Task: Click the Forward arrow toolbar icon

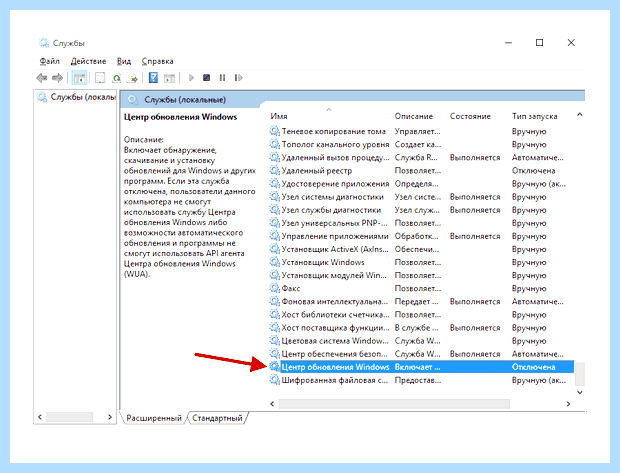Action: coord(57,78)
